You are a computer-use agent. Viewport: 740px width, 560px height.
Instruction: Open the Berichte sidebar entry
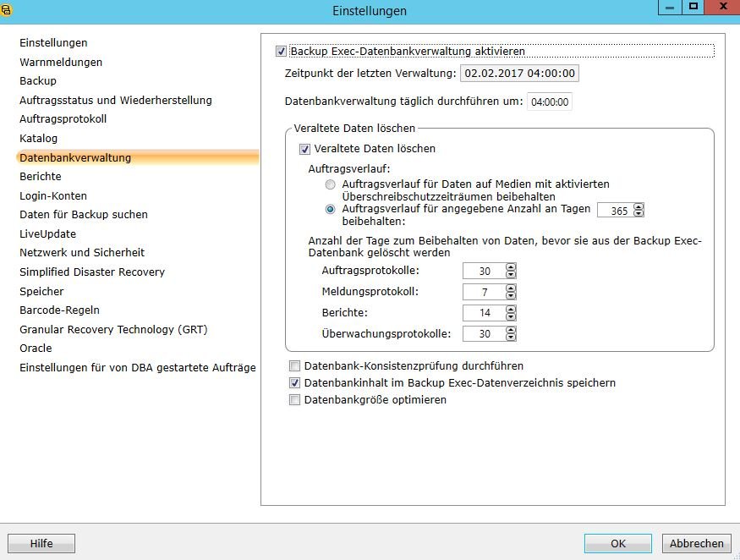40,177
